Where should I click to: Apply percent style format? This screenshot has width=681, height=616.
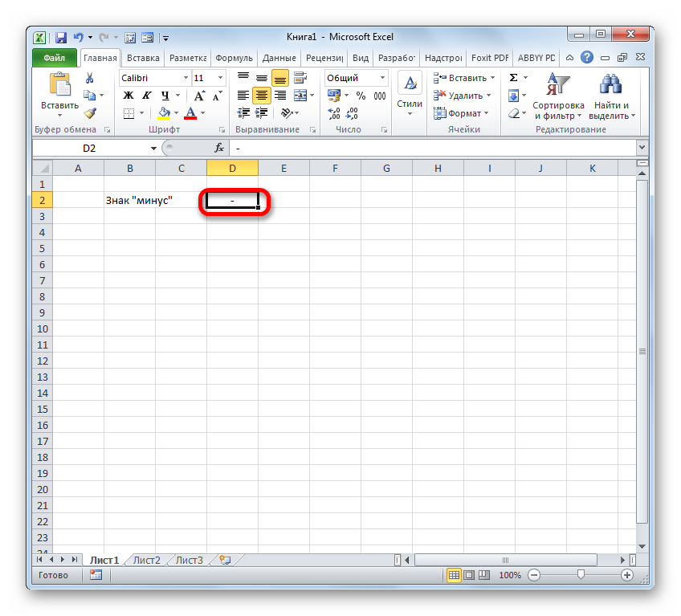[361, 96]
